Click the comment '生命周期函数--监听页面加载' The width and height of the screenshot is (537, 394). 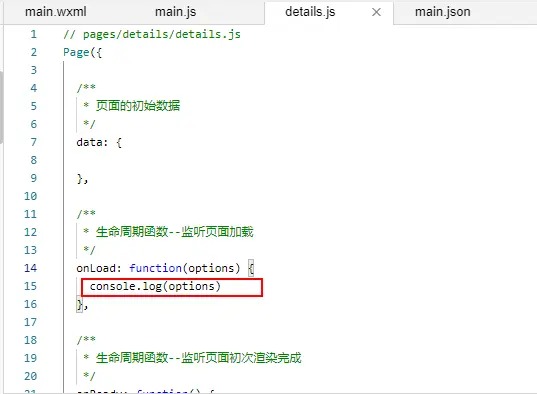pyautogui.click(x=175, y=232)
